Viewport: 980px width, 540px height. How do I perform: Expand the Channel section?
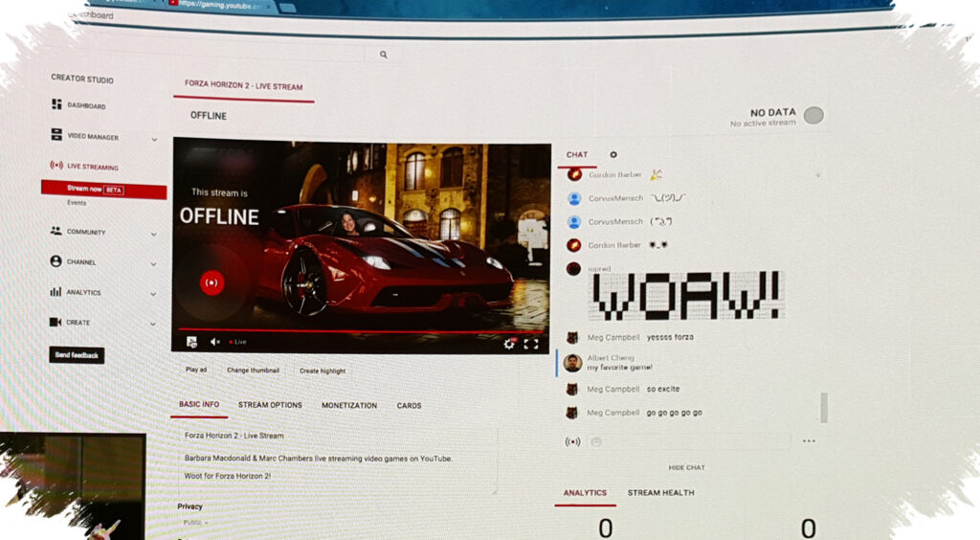[154, 264]
